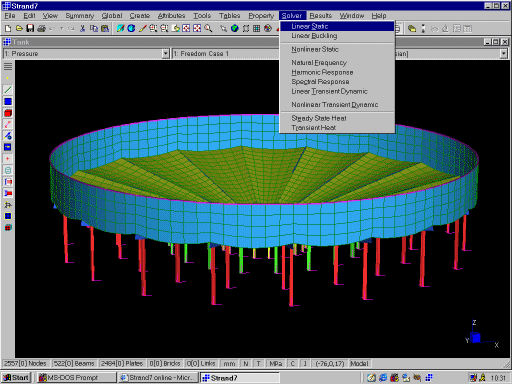The height and width of the screenshot is (384, 512).
Task: Select Harmonic Response from menu
Action: pos(337,72)
